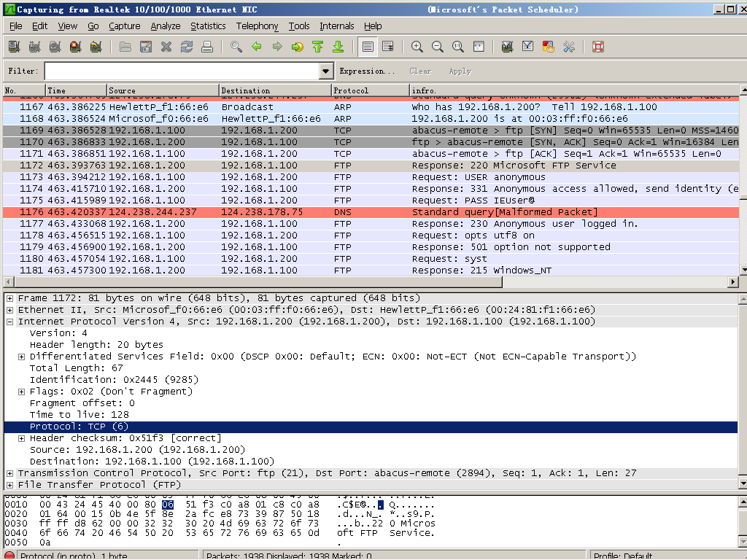Go forward in packet history
Image resolution: width=747 pixels, height=560 pixels.
point(276,47)
